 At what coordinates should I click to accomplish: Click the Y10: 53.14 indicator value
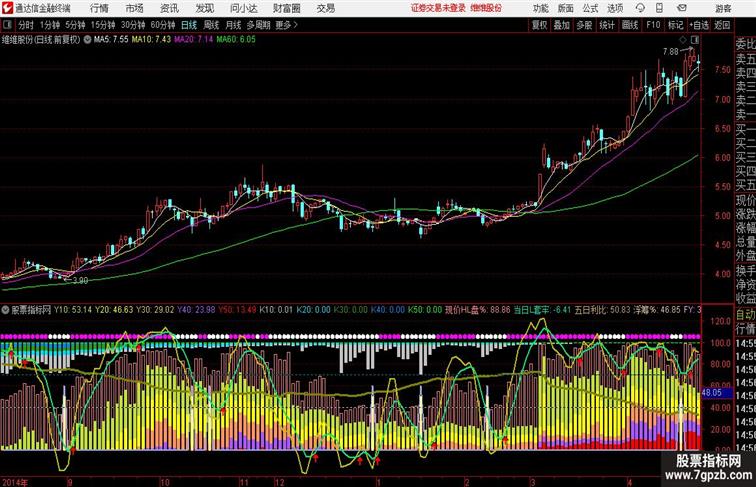[73, 310]
